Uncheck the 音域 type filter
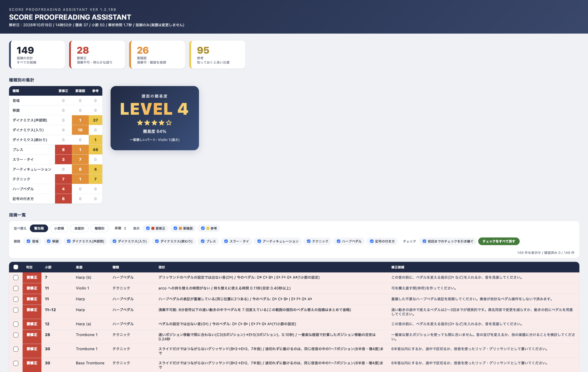Image resolution: width=588 pixels, height=372 pixels. click(x=28, y=241)
